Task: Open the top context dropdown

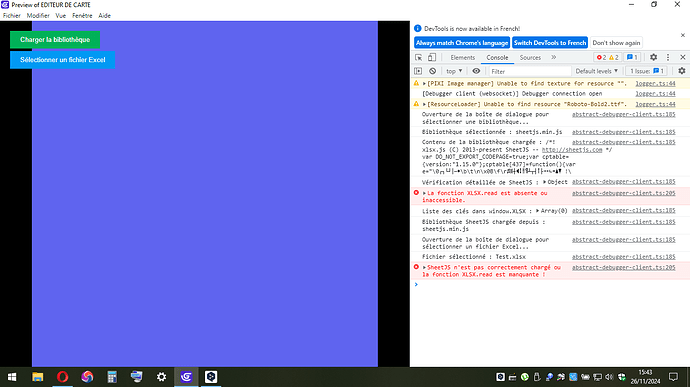Action: pos(454,71)
